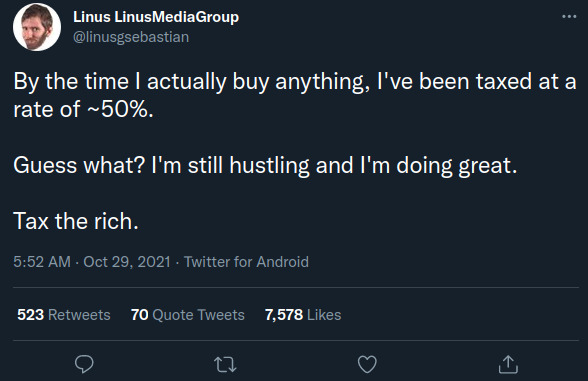Retweet using the looping arrows icon
Viewport: 588px width, 381px height.
(x=225, y=364)
